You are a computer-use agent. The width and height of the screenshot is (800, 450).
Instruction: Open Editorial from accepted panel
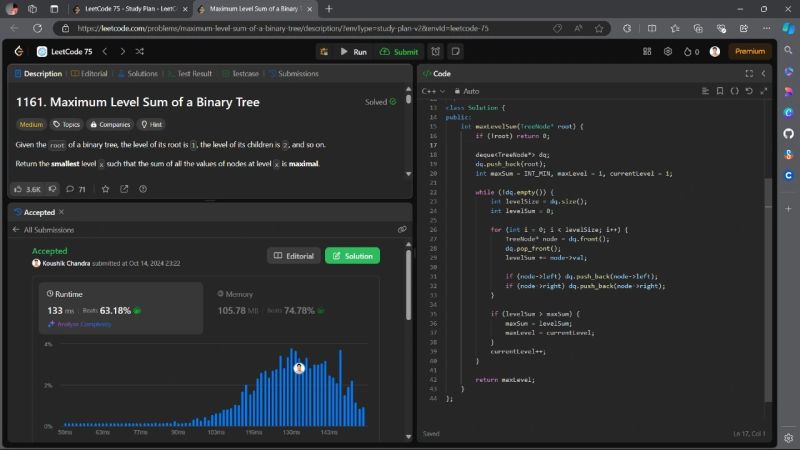294,256
